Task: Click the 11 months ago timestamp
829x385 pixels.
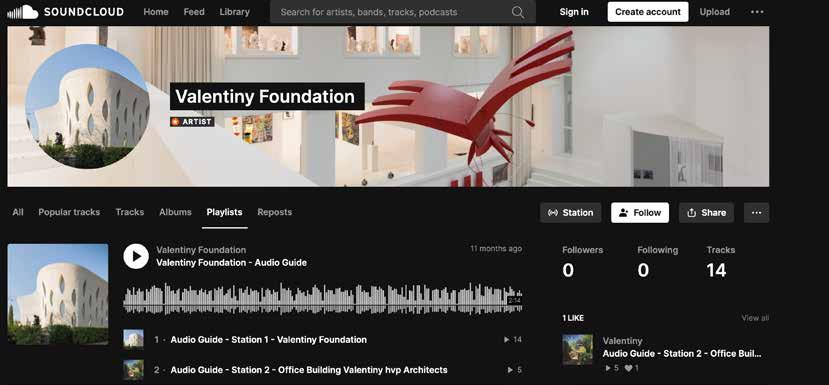Action: coord(496,249)
